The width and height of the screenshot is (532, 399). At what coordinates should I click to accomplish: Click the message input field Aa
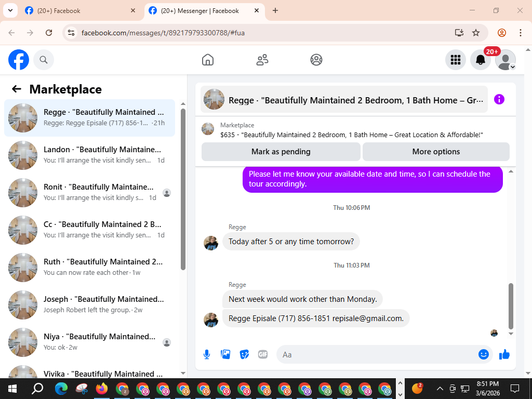377,354
